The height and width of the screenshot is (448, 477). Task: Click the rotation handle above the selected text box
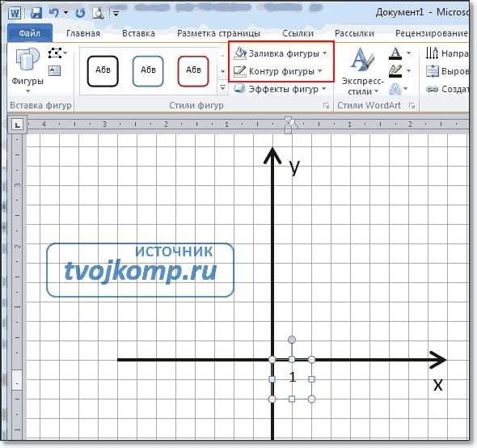[x=291, y=340]
